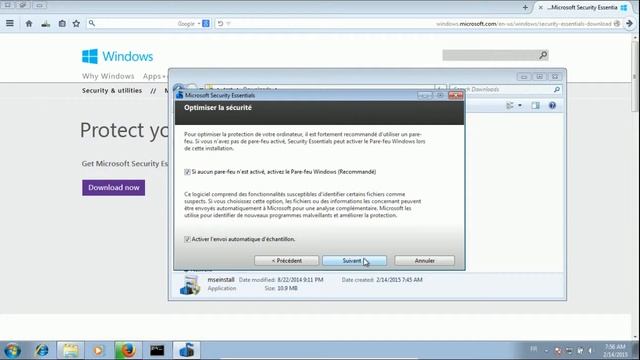The width and height of the screenshot is (640, 360).
Task: Switch to Firefox in the taskbar
Action: [128, 350]
